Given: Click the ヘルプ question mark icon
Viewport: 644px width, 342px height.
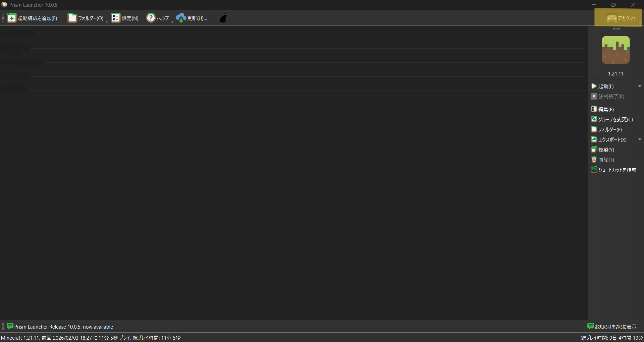Looking at the screenshot, I should click(x=151, y=18).
